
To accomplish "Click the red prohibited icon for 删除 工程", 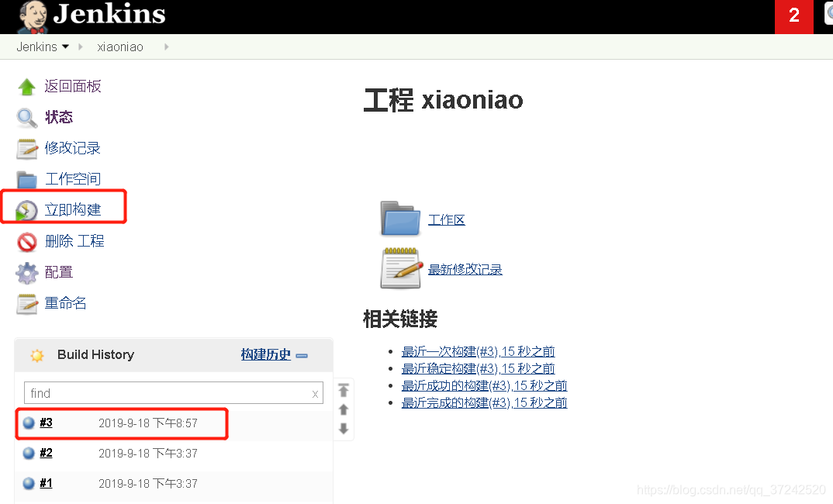I will point(26,242).
